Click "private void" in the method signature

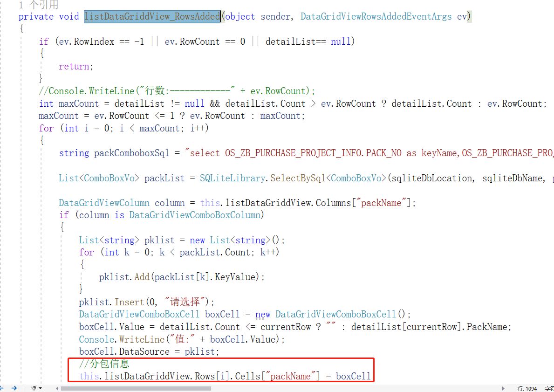coord(49,17)
